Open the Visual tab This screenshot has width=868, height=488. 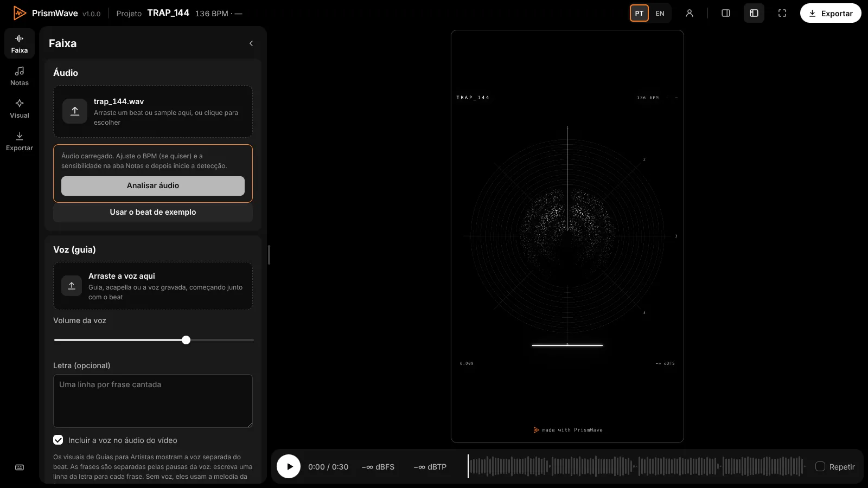(20, 108)
